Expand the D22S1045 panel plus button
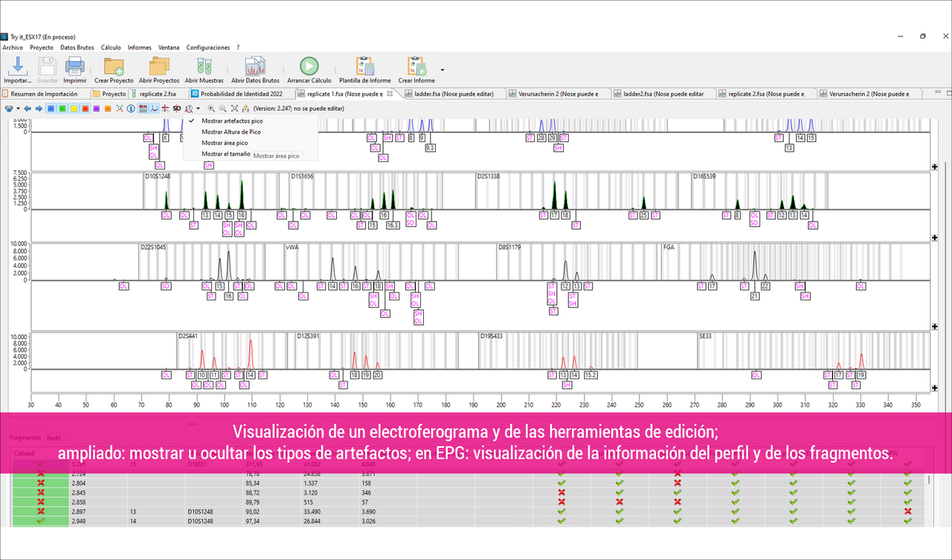The width and height of the screenshot is (952, 560). [935, 326]
